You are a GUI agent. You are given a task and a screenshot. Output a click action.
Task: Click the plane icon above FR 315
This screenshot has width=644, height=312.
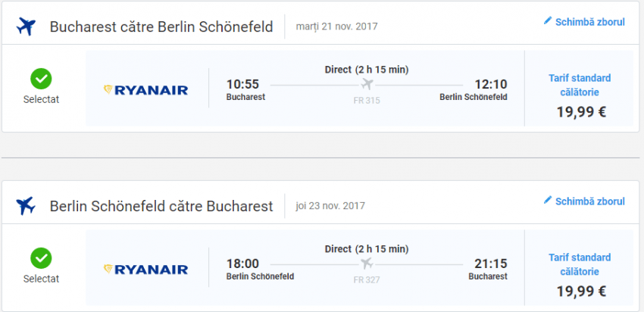pyautogui.click(x=367, y=83)
